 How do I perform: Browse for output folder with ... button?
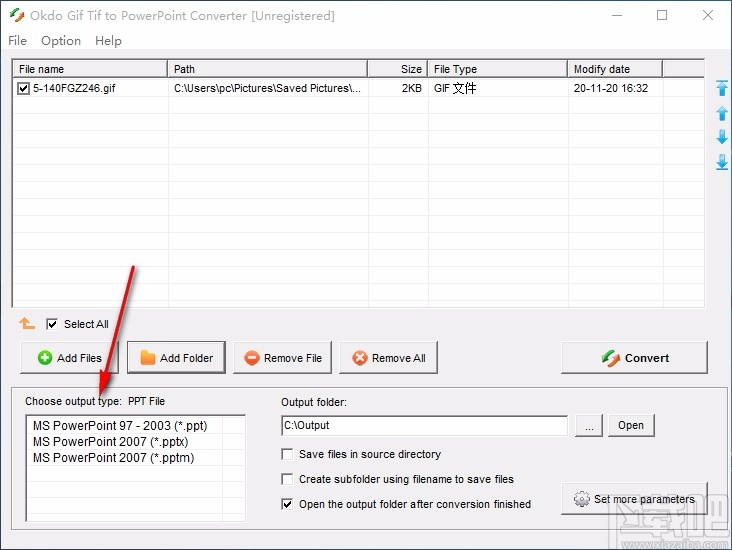pos(589,425)
